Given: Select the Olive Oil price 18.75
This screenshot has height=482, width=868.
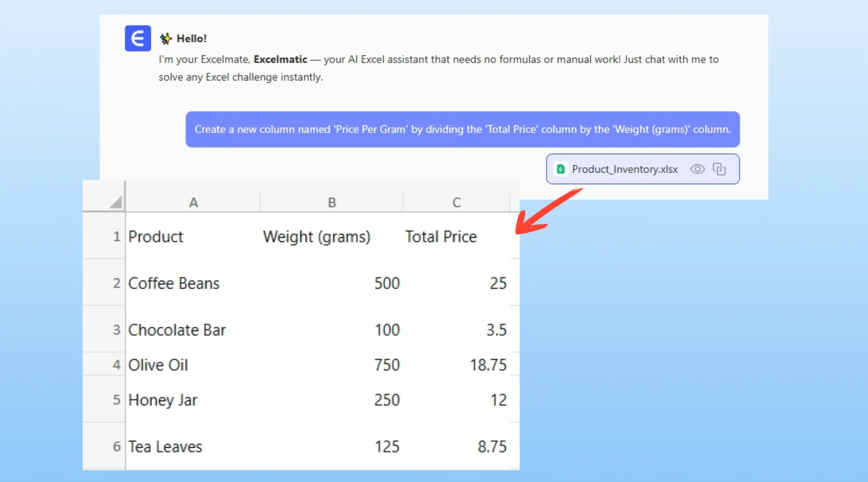Looking at the screenshot, I should pos(488,365).
